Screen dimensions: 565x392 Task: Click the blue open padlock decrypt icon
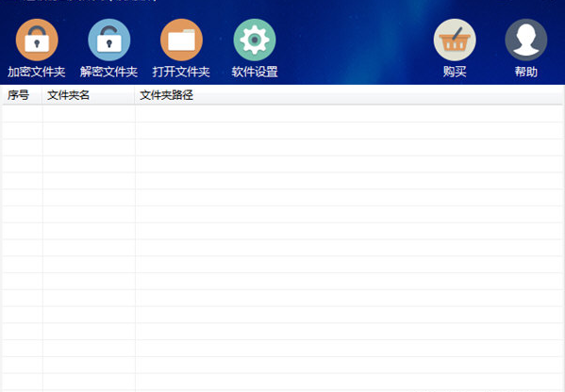[109, 40]
